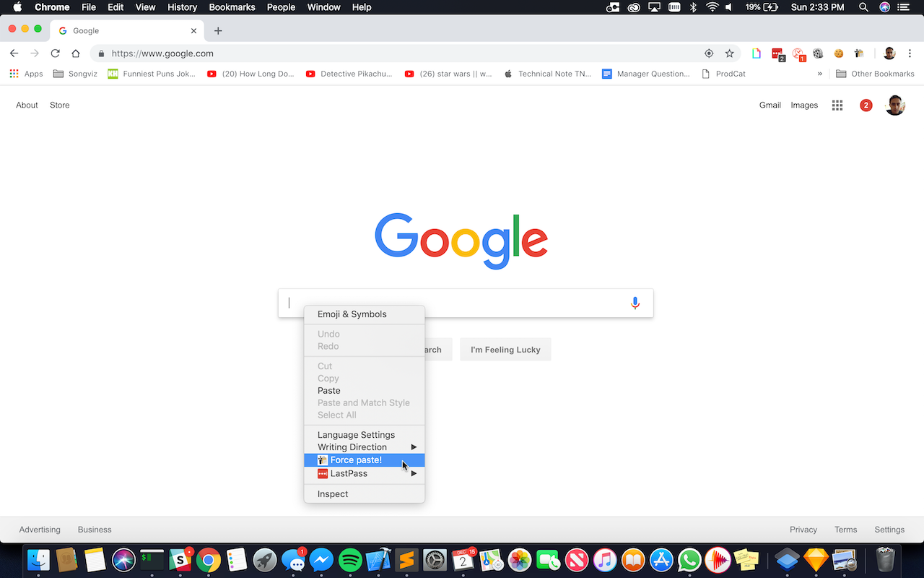Open the Other Bookmarks folder
Image resolution: width=924 pixels, height=578 pixels.
tap(875, 74)
